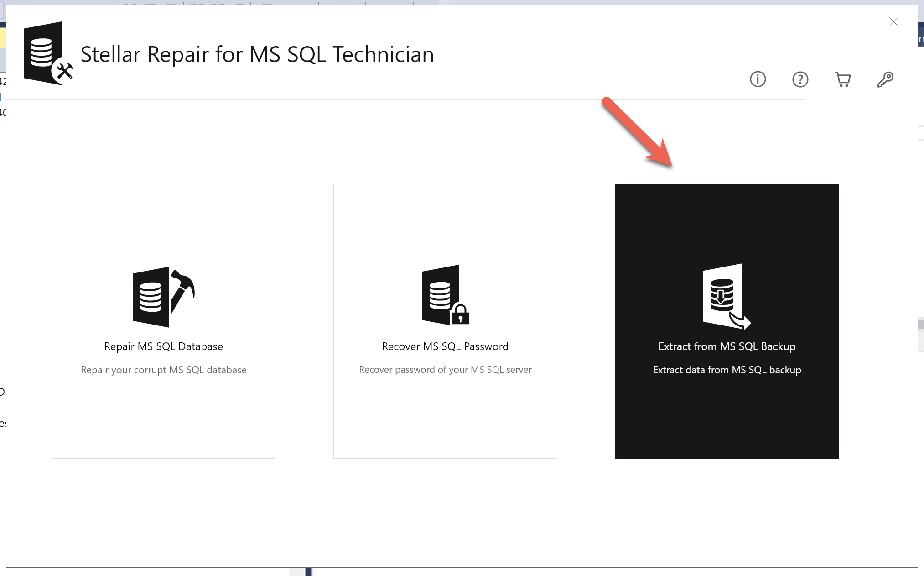Open the Help question mark icon
This screenshot has width=924, height=576.
pos(800,79)
